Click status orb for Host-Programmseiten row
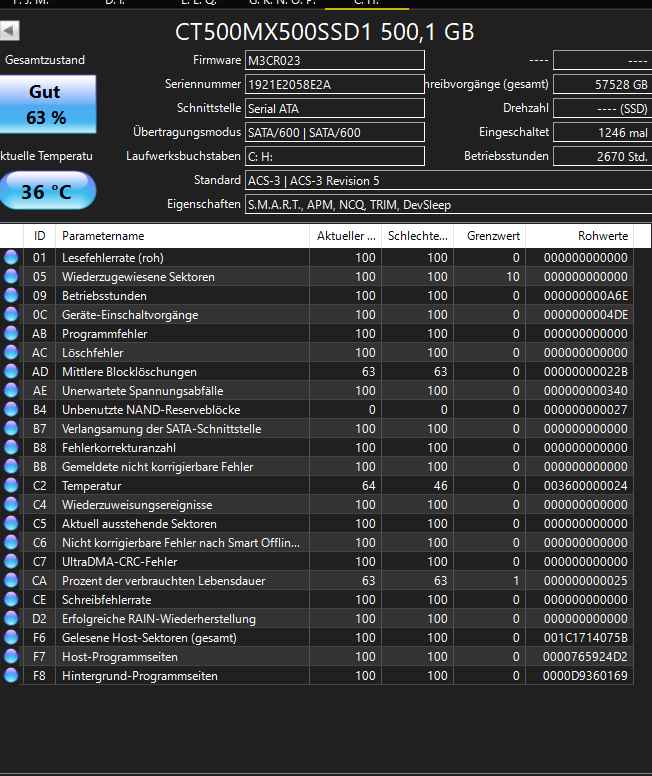652x776 pixels. tap(11, 656)
